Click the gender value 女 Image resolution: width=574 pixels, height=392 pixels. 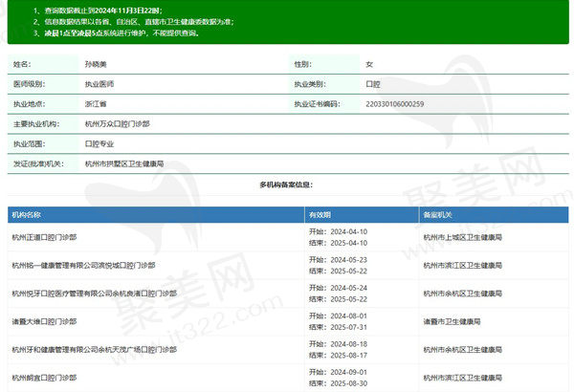(x=369, y=64)
